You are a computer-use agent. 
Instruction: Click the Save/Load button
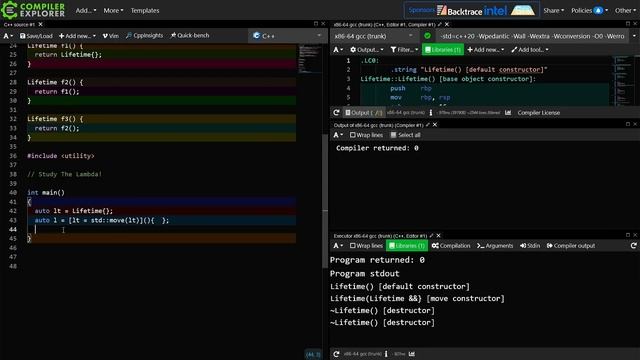(x=36, y=36)
